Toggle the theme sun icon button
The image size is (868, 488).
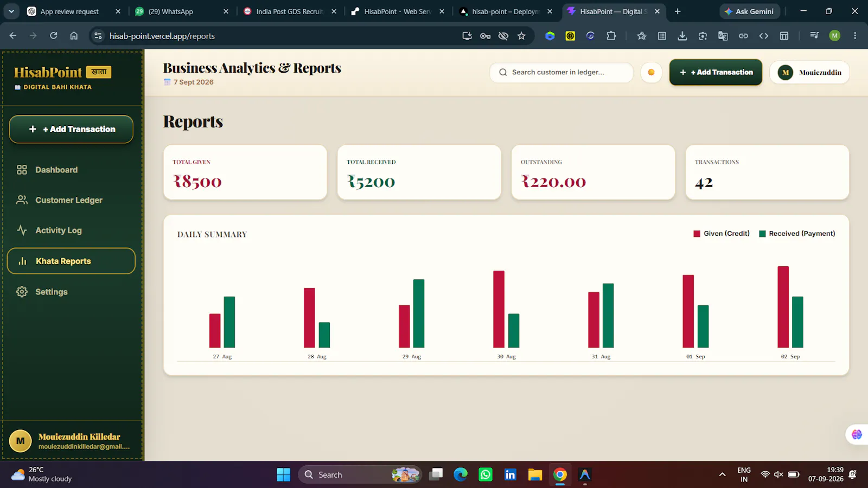pos(651,72)
